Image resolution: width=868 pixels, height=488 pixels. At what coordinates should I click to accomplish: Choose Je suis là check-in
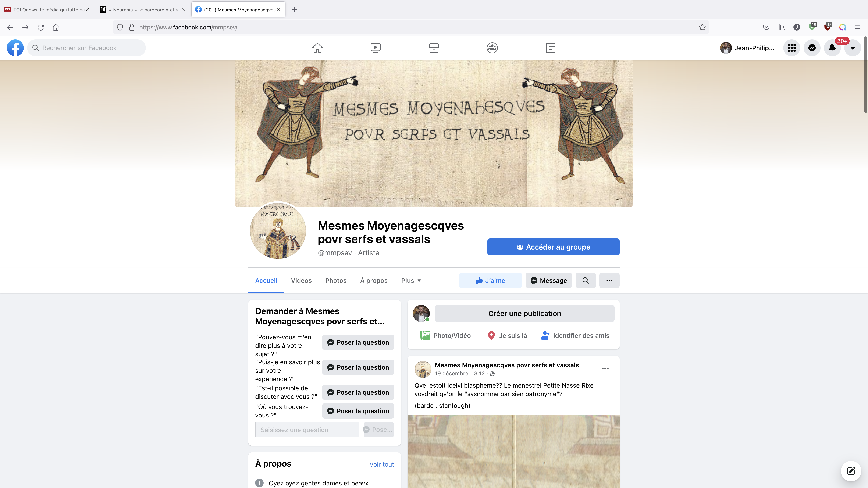507,335
